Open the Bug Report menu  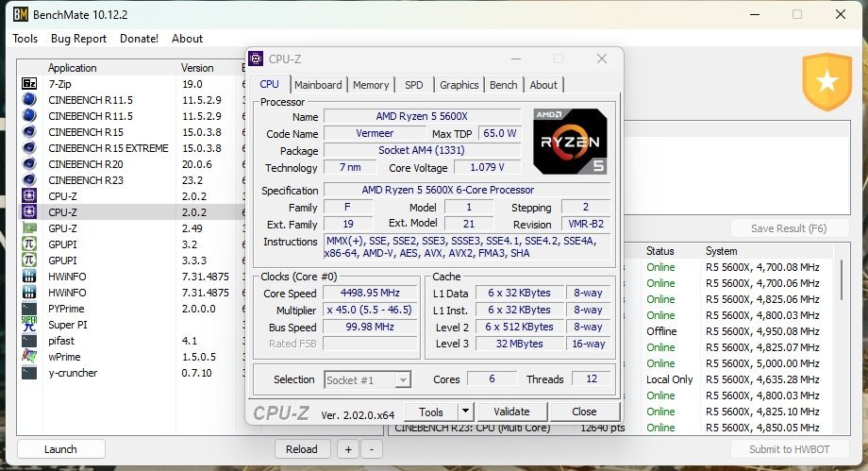pos(78,39)
